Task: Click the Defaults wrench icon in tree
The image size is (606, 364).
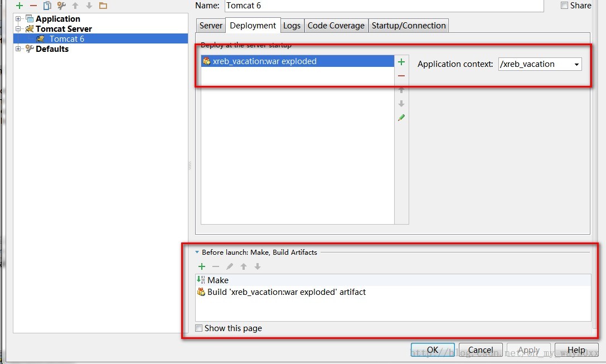Action: (30, 48)
